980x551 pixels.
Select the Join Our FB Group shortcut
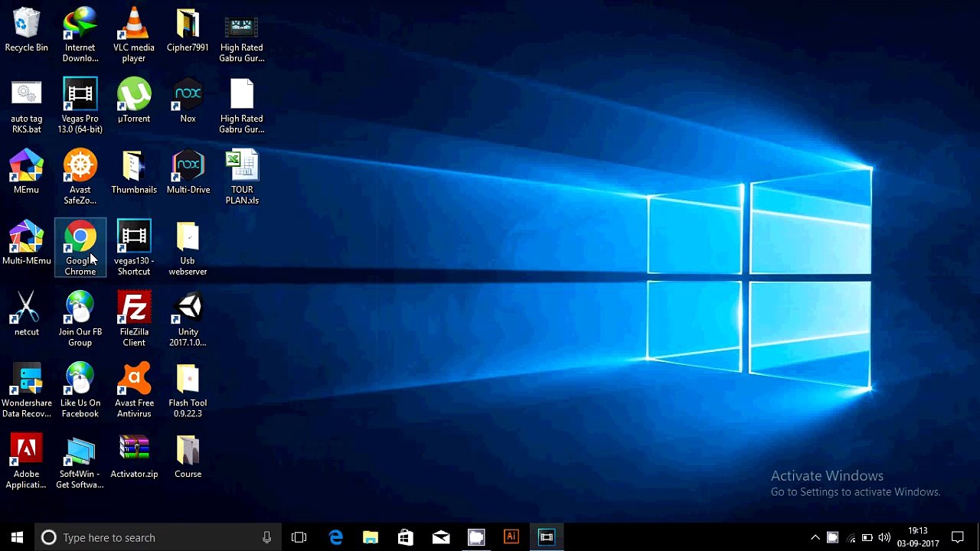80,321
